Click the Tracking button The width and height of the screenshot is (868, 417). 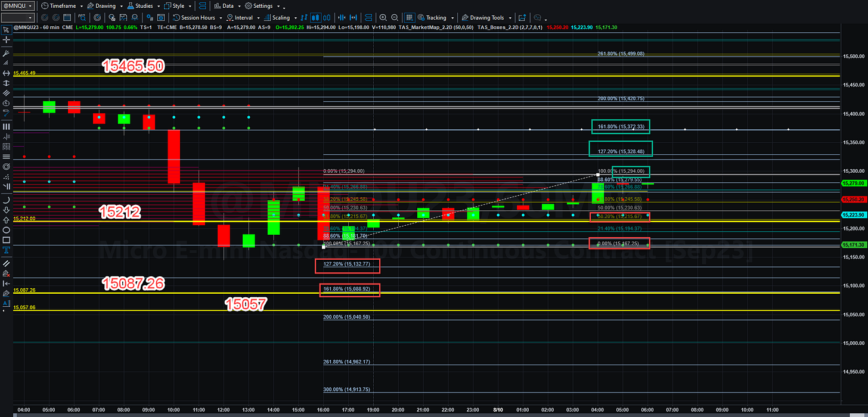point(436,18)
